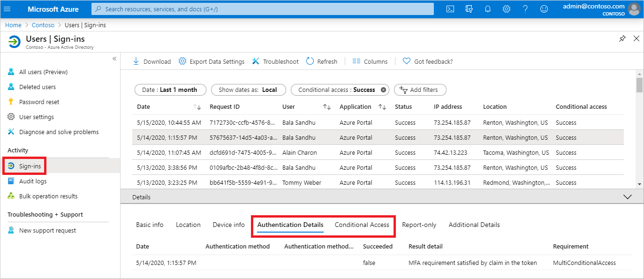Open the Date: Last 1 month filter
Screen dimensions: 644x279
pos(170,90)
